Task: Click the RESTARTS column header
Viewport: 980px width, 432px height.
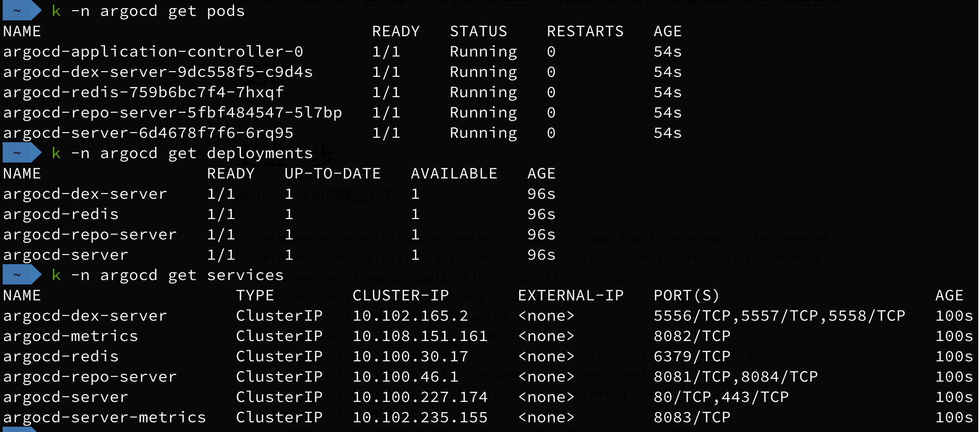Action: pos(585,31)
